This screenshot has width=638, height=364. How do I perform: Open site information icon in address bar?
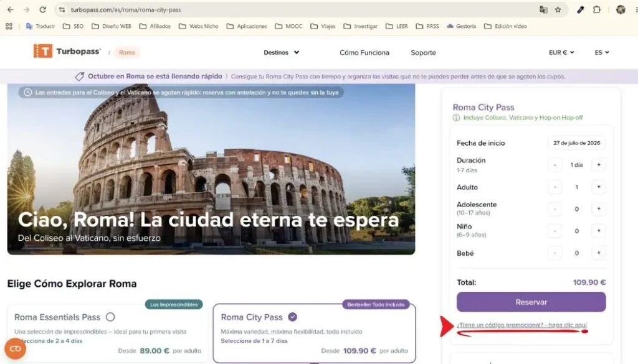coord(62,10)
